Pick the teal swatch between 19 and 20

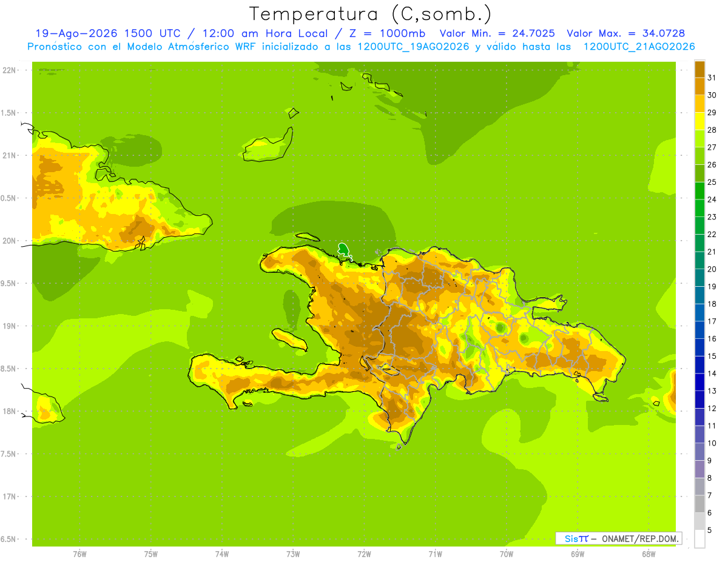699,278
